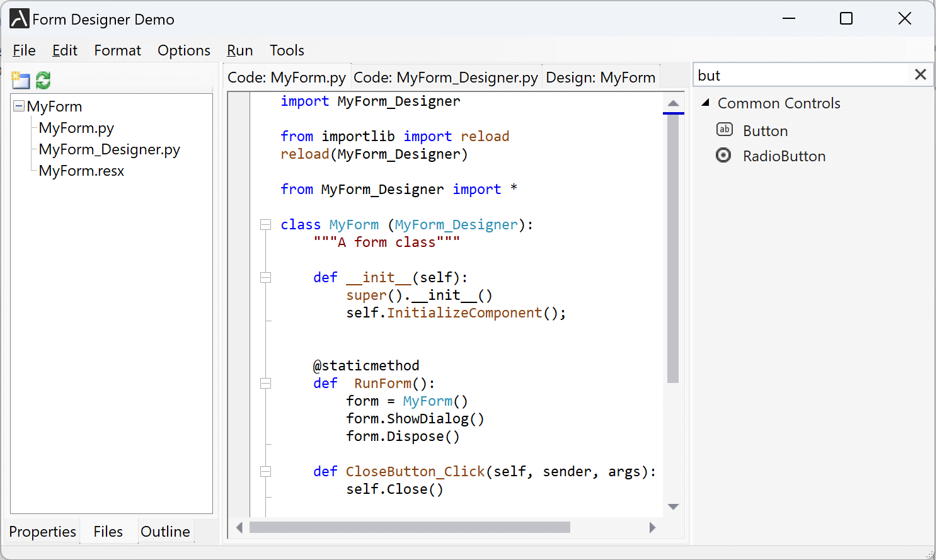Open the Options menu

pyautogui.click(x=183, y=50)
